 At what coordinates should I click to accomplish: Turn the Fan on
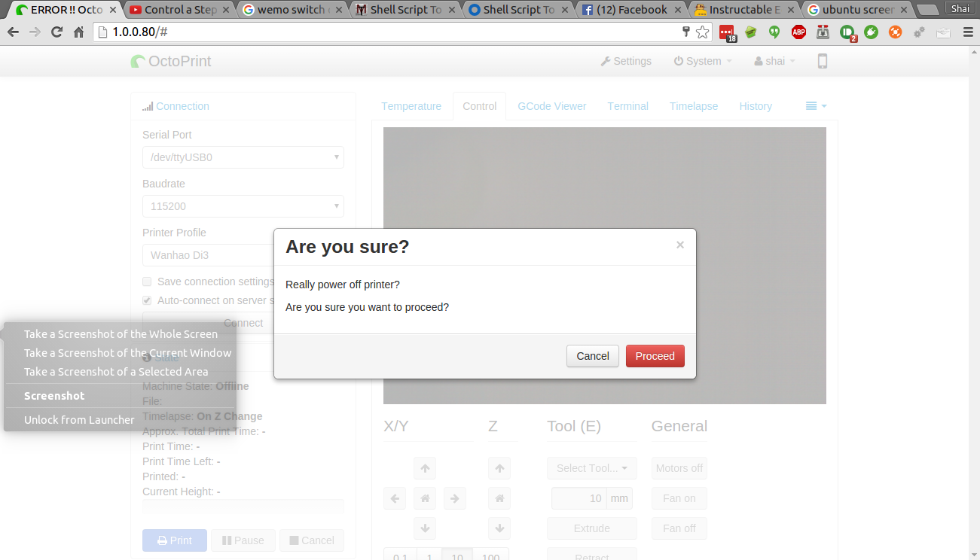679,498
